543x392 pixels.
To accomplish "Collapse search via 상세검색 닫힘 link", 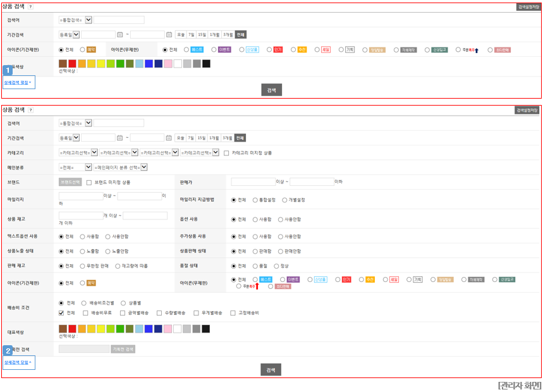I will point(18,362).
